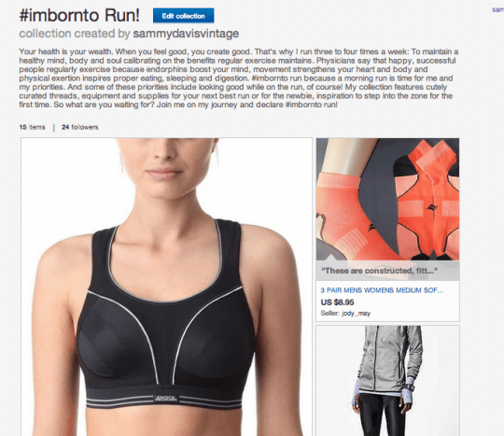Image resolution: width=504 pixels, height=436 pixels.
Task: Click the "collection created by" subtitle text
Action: (75, 34)
